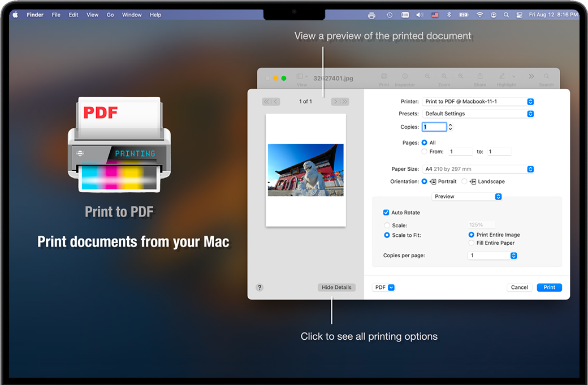
Task: Open the View sidebar dropdown in Preview toolbar
Action: click(302, 76)
